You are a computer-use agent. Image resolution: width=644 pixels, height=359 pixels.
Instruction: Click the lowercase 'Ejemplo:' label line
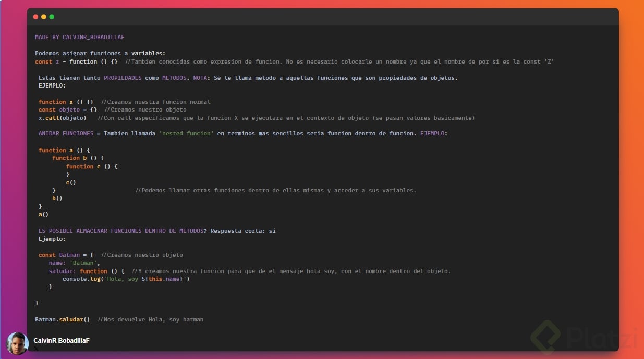click(52, 239)
